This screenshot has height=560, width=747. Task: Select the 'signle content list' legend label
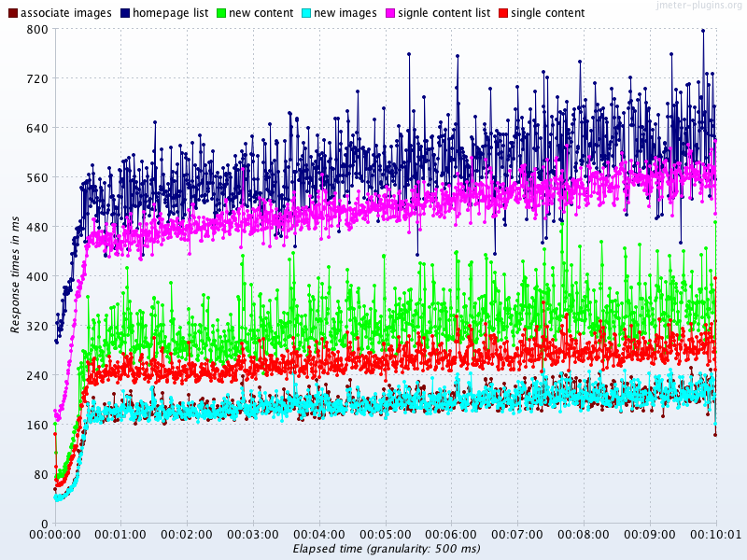coord(444,13)
